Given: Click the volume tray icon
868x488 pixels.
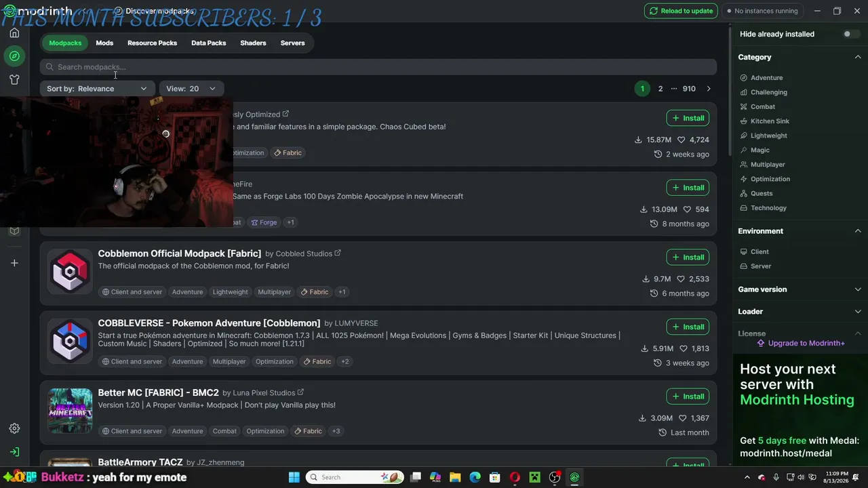Looking at the screenshot, I should coord(801,477).
